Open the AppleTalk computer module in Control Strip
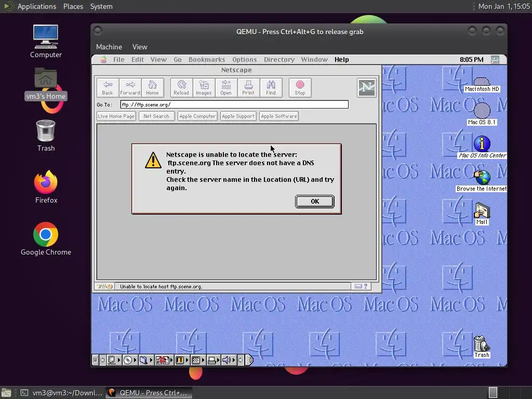This screenshot has width=532, height=399. pyautogui.click(x=114, y=360)
